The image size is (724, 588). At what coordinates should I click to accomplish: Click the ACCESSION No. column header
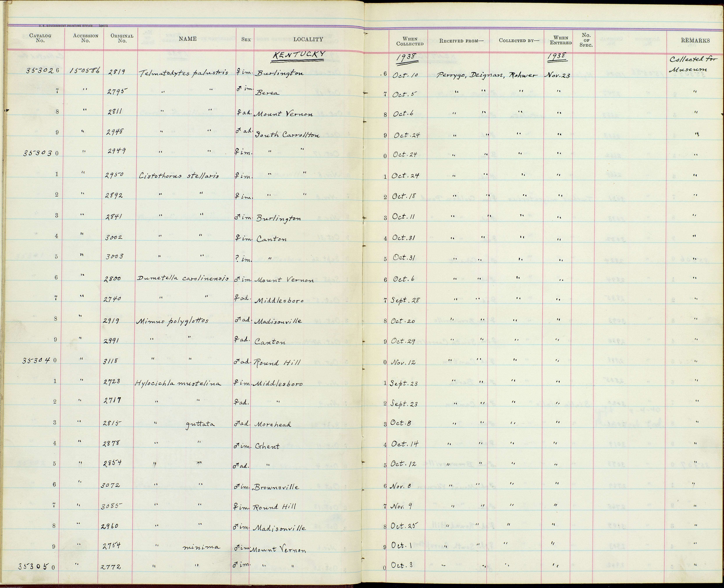point(85,38)
